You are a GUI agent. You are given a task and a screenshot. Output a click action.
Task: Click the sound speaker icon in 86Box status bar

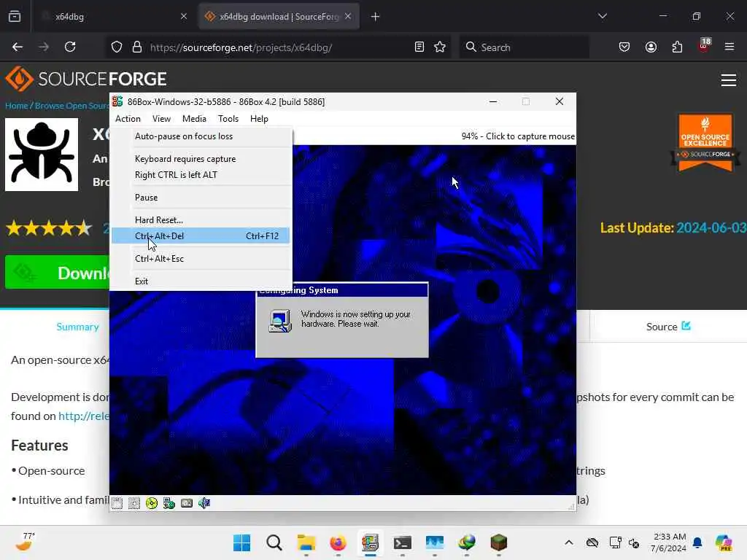204,503
